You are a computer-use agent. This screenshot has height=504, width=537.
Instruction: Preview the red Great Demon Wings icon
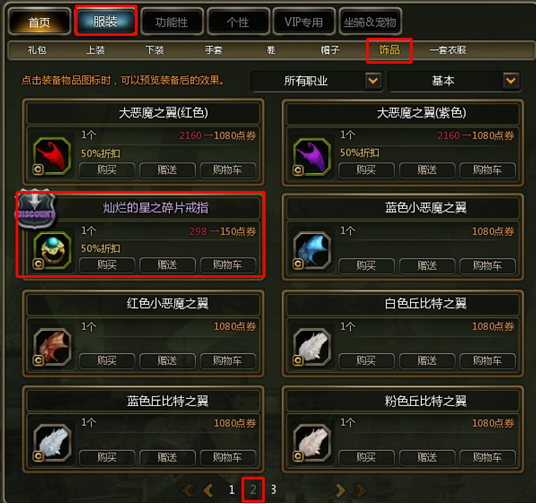pos(52,156)
